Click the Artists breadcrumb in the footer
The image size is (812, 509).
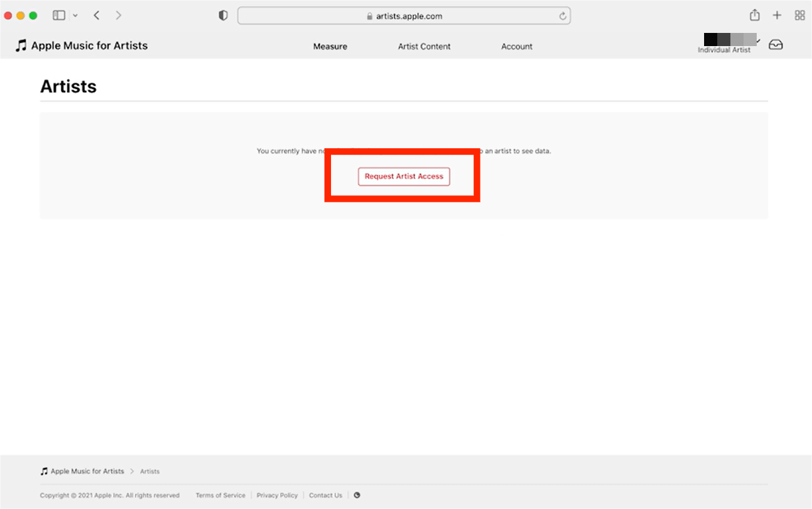tap(150, 471)
